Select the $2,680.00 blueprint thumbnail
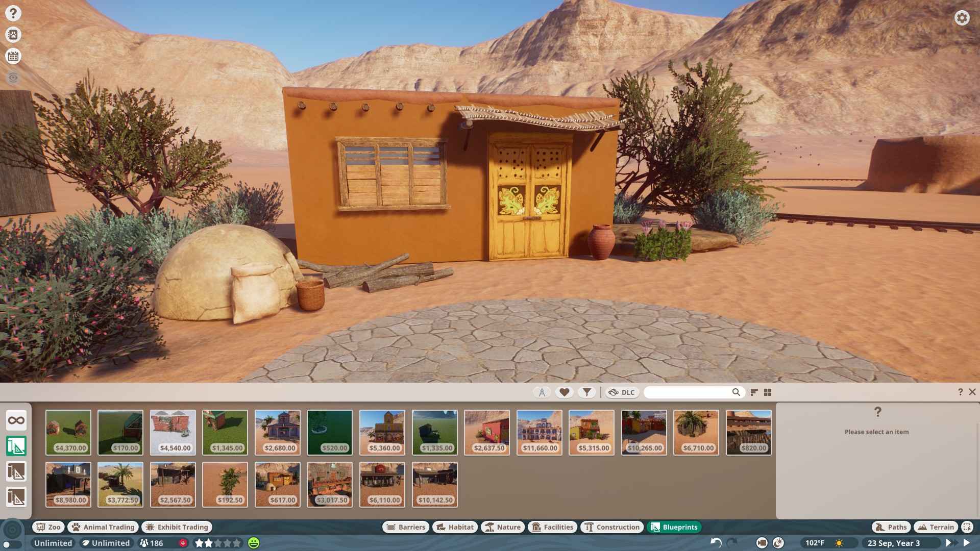This screenshot has width=980, height=551. click(278, 433)
